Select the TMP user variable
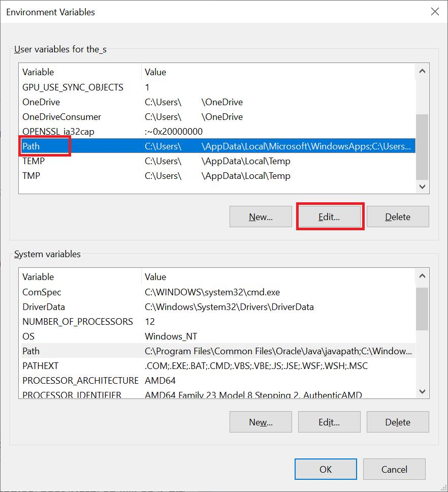The width and height of the screenshot is (448, 492). point(218,176)
